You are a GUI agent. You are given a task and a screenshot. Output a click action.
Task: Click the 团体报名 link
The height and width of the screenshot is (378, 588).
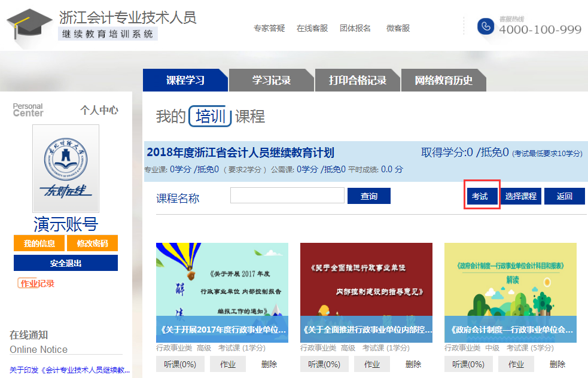pyautogui.click(x=355, y=28)
